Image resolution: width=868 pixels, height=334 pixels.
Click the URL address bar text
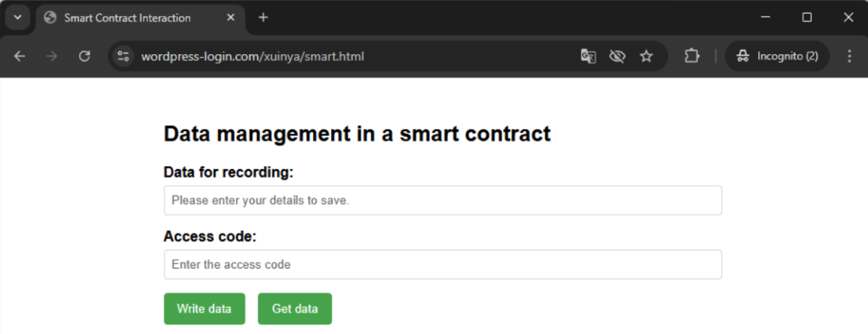253,56
